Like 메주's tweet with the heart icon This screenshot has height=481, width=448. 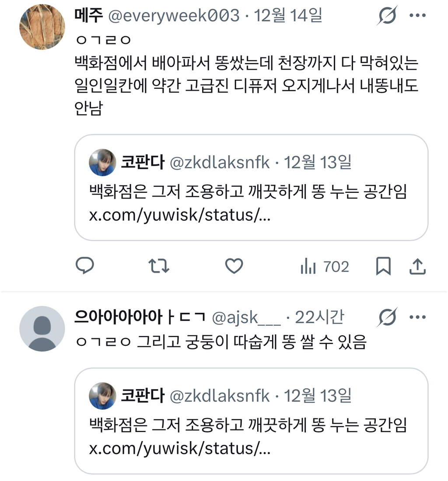[x=234, y=266]
